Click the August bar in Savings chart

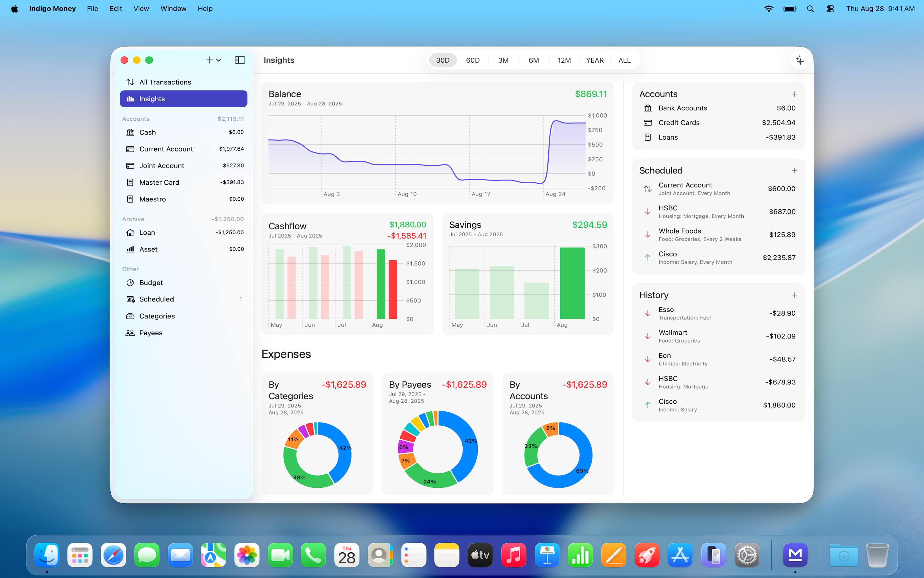tap(572, 283)
